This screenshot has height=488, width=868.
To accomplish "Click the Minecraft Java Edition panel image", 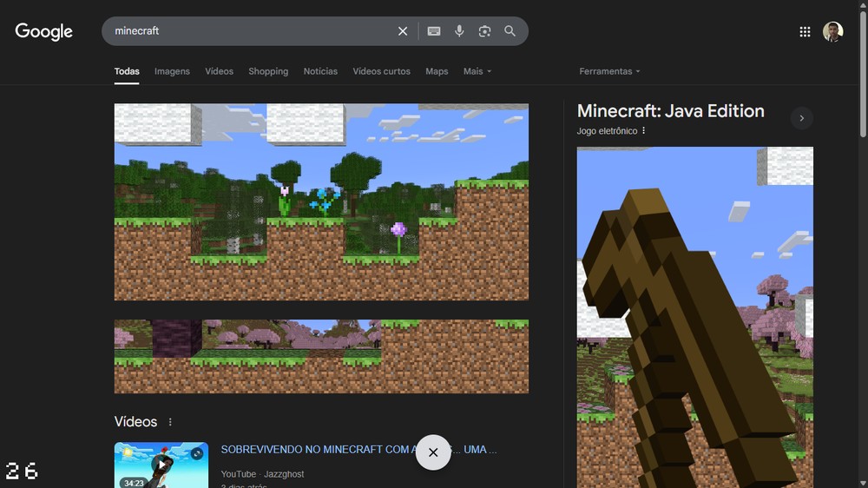I will coord(694,317).
